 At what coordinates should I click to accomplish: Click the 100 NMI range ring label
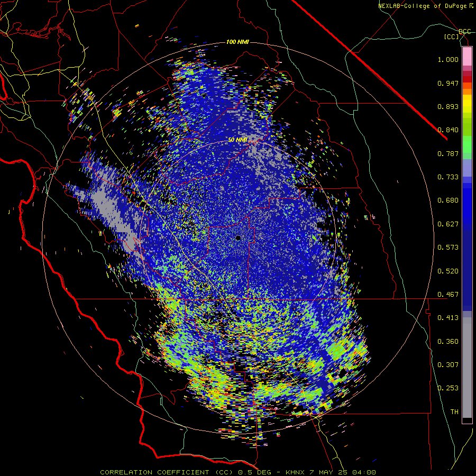coord(237,42)
